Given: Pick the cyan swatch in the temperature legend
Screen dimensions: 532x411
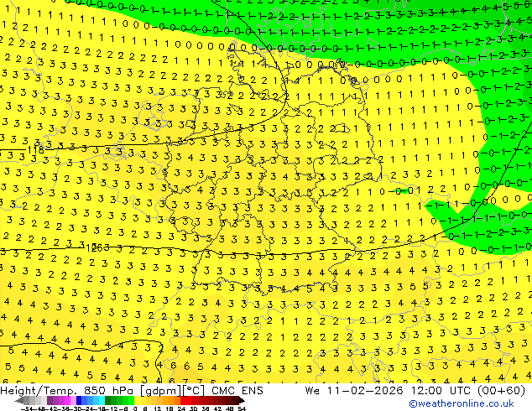Looking at the screenshot, I should click(x=102, y=400).
